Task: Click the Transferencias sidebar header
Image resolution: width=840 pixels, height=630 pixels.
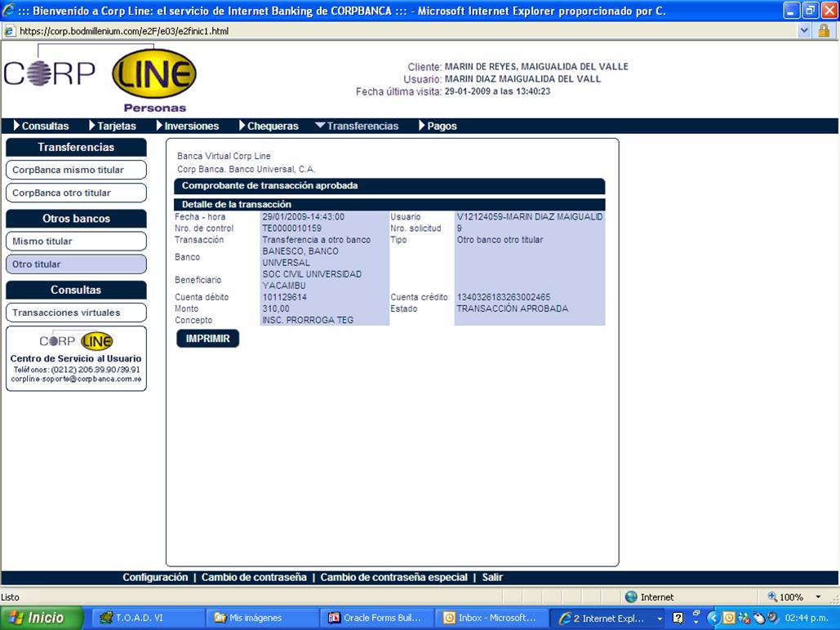Action: (76, 148)
